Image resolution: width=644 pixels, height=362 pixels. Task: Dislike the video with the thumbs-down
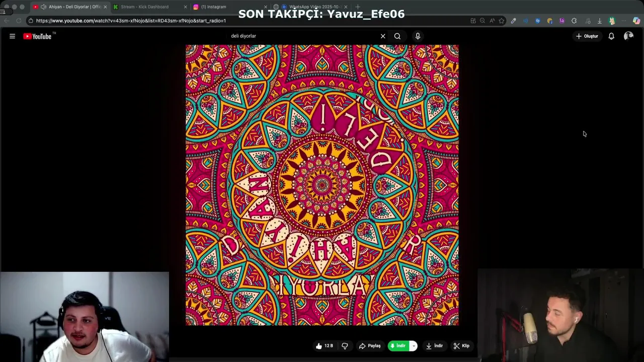click(x=345, y=346)
